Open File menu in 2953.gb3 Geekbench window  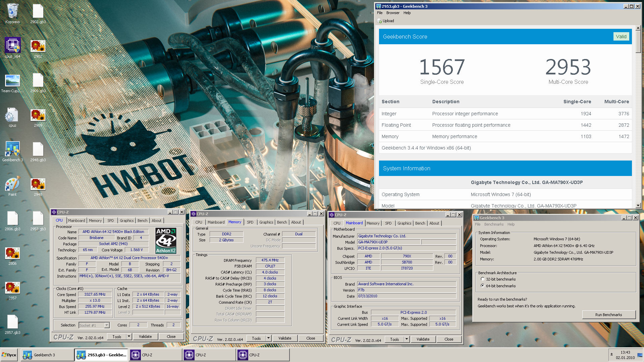(x=380, y=13)
